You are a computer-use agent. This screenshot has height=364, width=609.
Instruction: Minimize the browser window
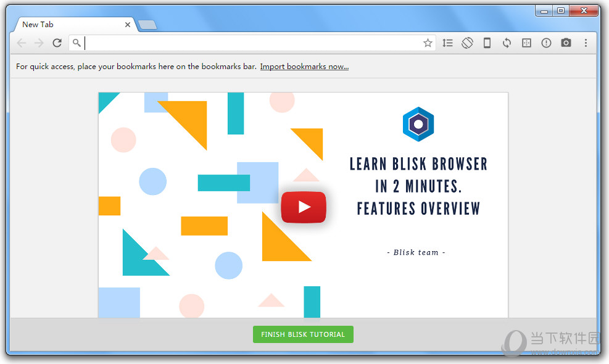[x=544, y=11]
